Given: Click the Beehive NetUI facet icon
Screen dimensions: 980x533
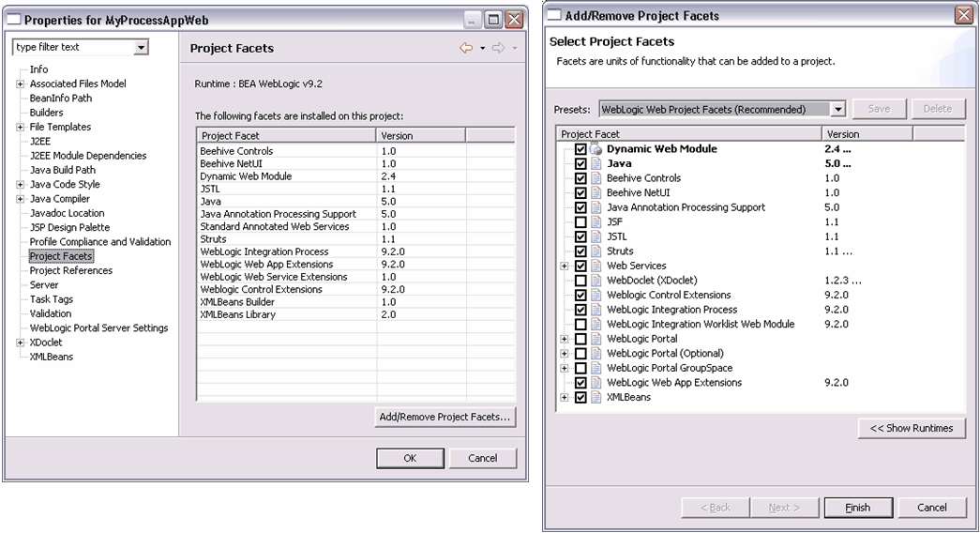Looking at the screenshot, I should coord(596,192).
